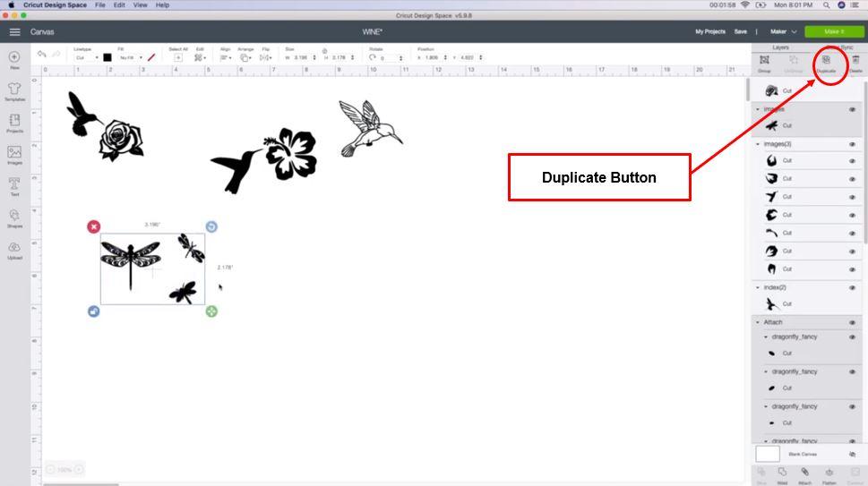
Task: Click the Weld tool
Action: (782, 473)
